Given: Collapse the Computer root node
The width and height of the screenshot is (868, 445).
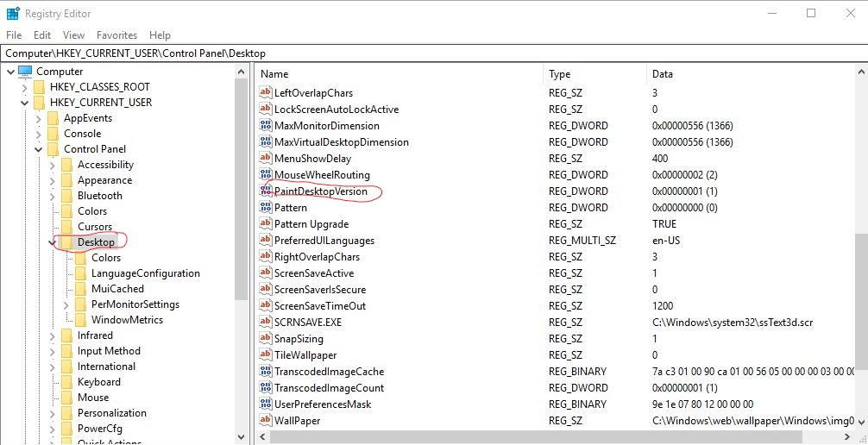Looking at the screenshot, I should coord(10,72).
